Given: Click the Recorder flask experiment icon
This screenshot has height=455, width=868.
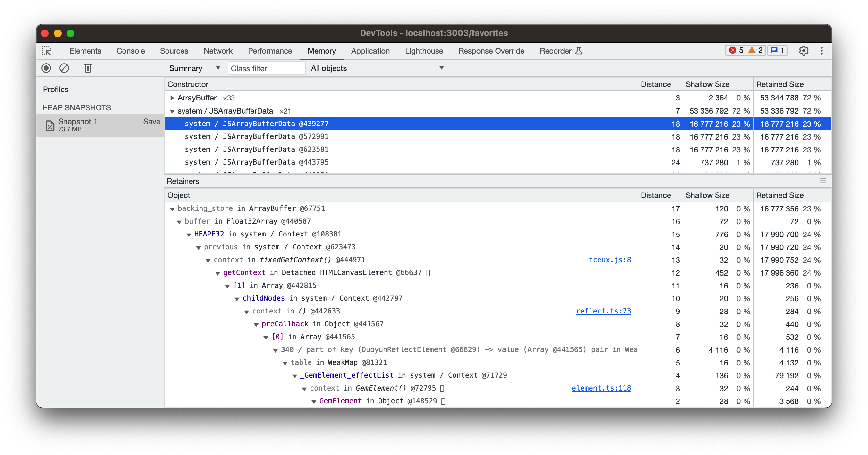Looking at the screenshot, I should [x=579, y=51].
